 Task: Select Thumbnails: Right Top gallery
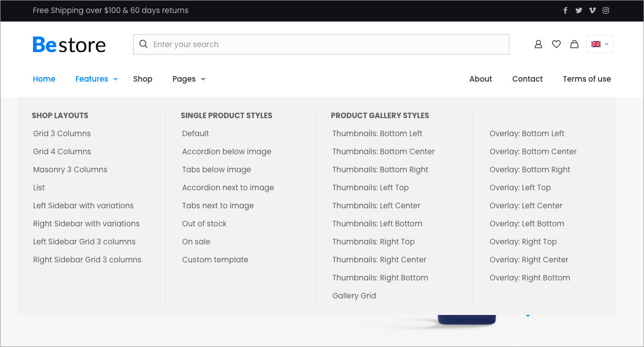point(374,241)
